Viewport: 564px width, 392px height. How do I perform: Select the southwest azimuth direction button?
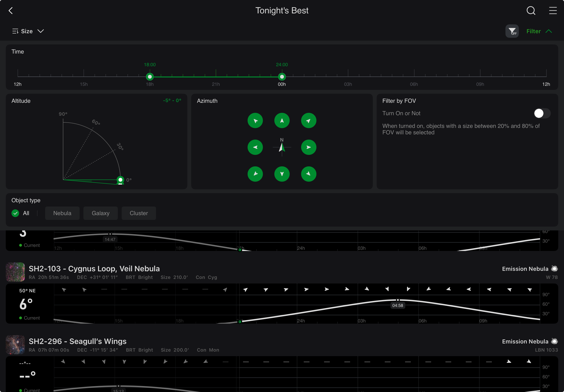255,174
